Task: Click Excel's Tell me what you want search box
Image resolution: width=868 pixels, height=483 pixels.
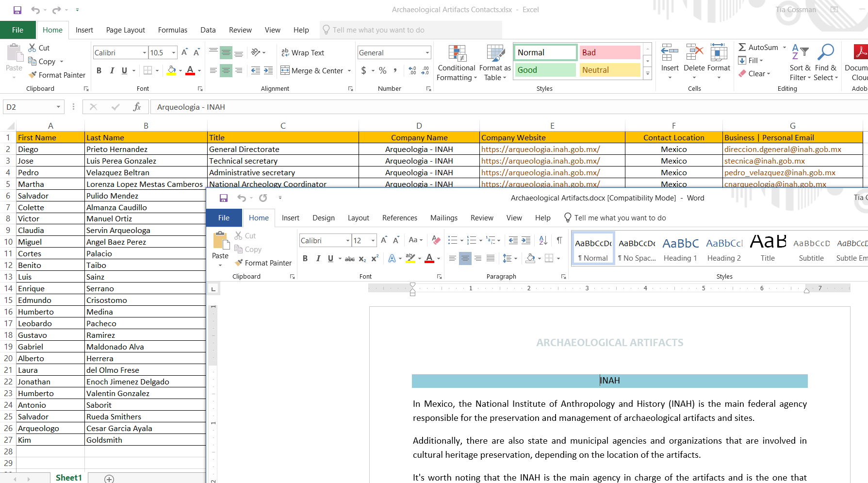Action: [x=411, y=30]
